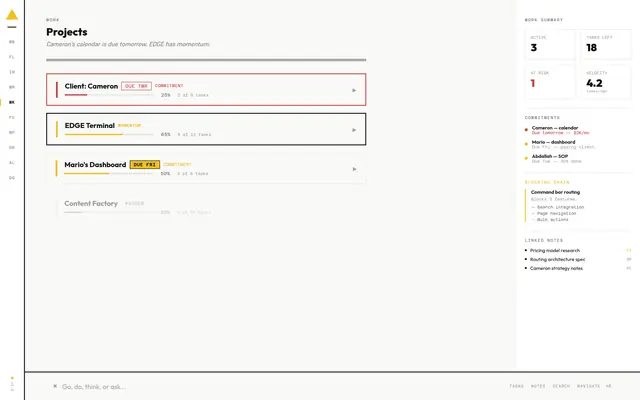
Task: Click the Content Factory progress bar
Action: [x=109, y=212]
